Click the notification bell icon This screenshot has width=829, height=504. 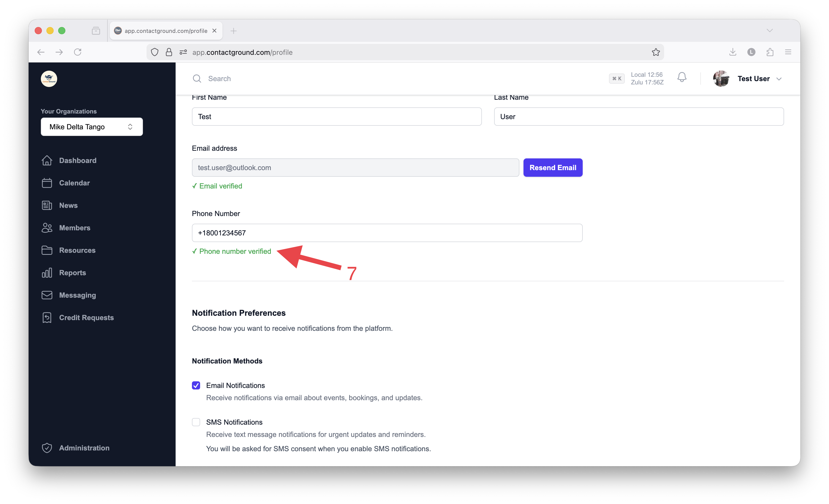click(x=682, y=78)
